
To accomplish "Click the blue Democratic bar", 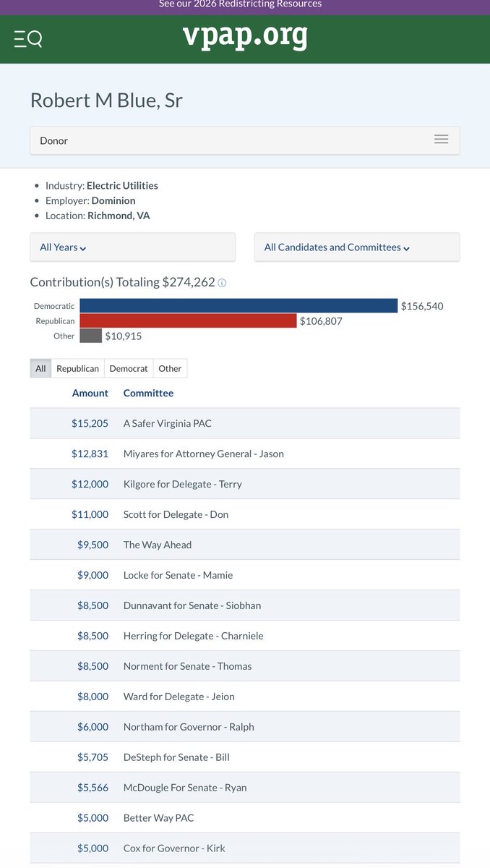I will coord(238,306).
